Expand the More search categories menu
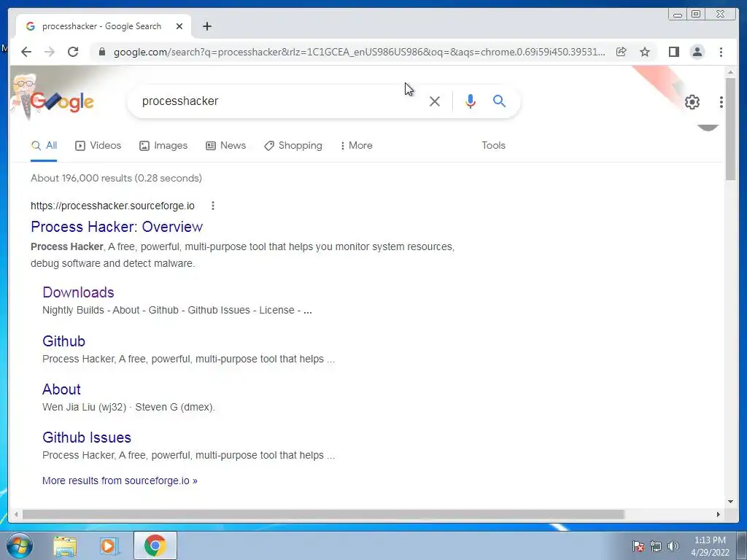 point(356,146)
